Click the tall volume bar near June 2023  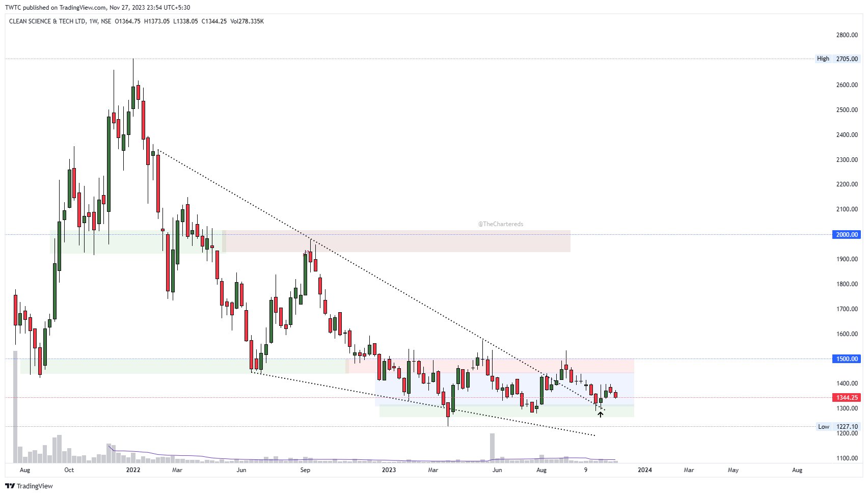pos(492,448)
